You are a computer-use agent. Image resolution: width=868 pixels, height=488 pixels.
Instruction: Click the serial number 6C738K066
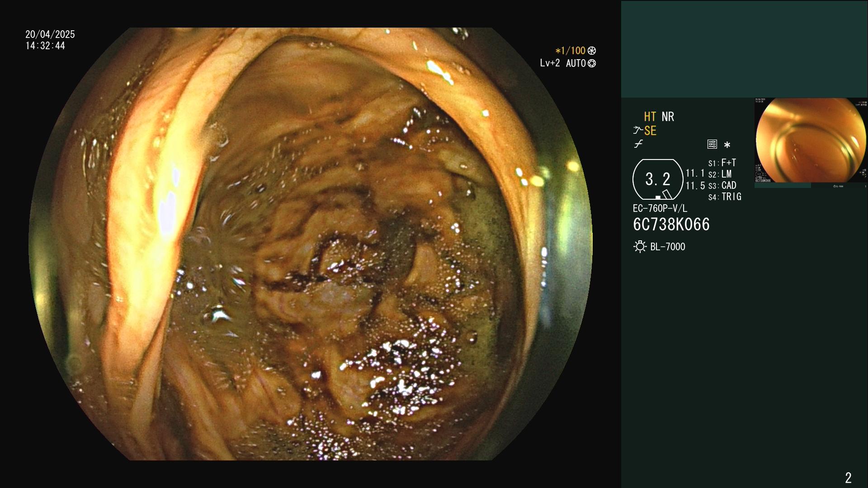671,225
